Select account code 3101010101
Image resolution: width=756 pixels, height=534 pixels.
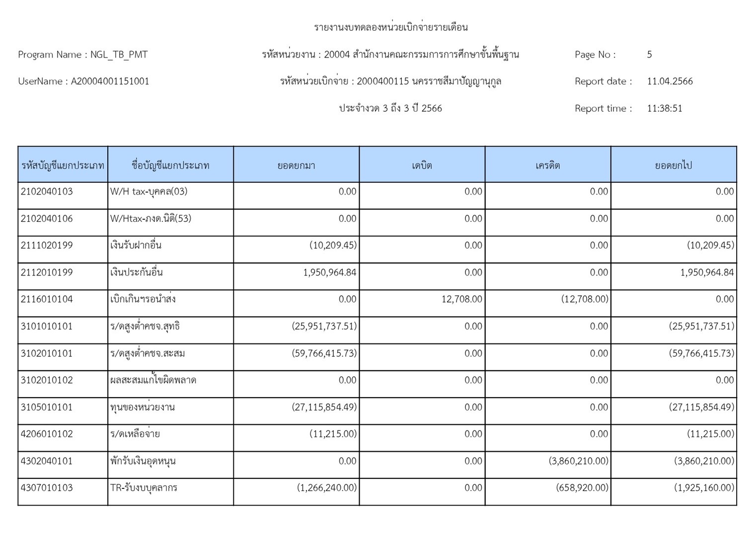(x=47, y=326)
